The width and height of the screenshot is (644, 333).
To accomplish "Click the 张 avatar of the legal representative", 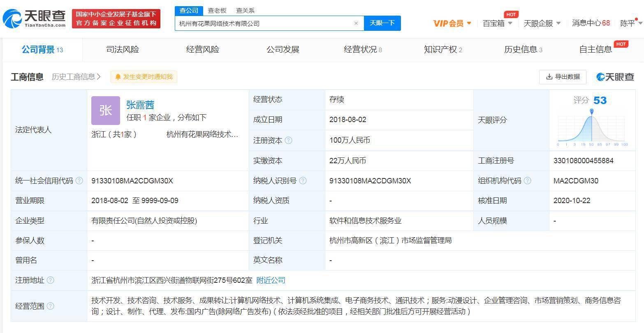I will (106, 110).
